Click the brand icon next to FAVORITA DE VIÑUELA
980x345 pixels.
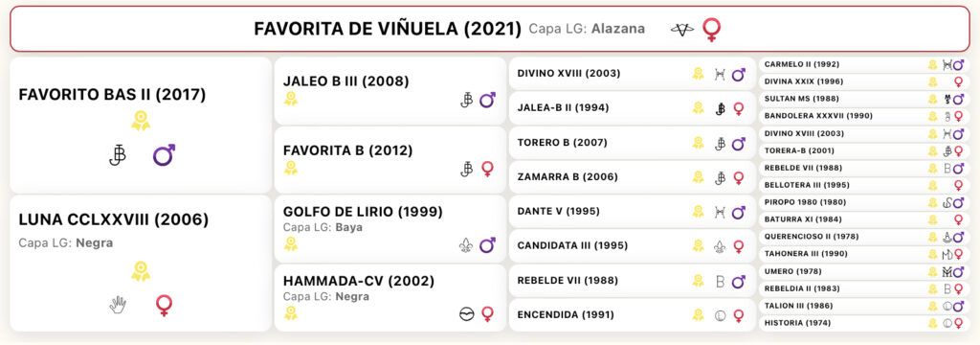pos(681,29)
